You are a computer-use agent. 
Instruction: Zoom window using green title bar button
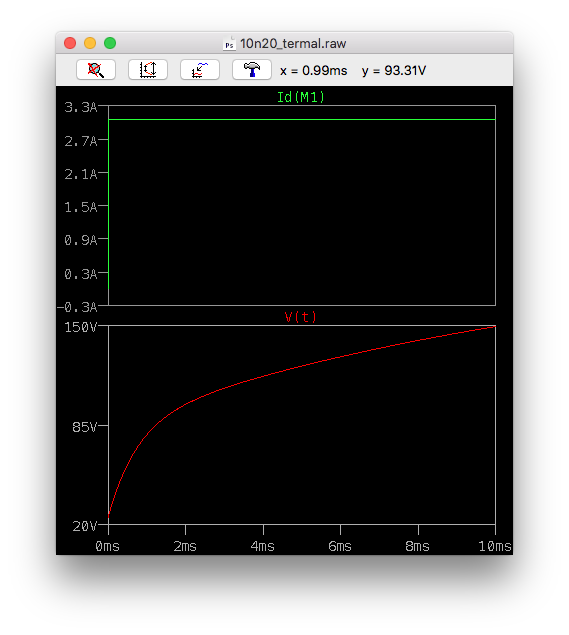point(110,43)
